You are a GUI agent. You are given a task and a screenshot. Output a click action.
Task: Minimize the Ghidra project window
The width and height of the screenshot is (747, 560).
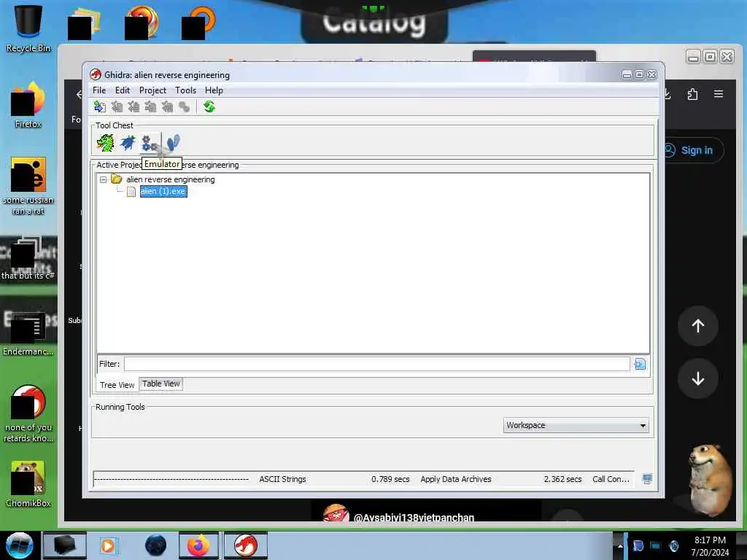tap(627, 75)
